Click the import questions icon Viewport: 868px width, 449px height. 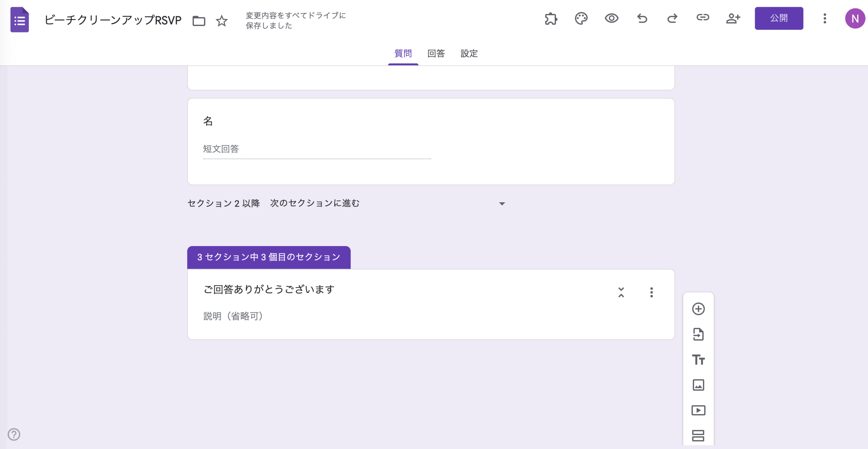(698, 334)
